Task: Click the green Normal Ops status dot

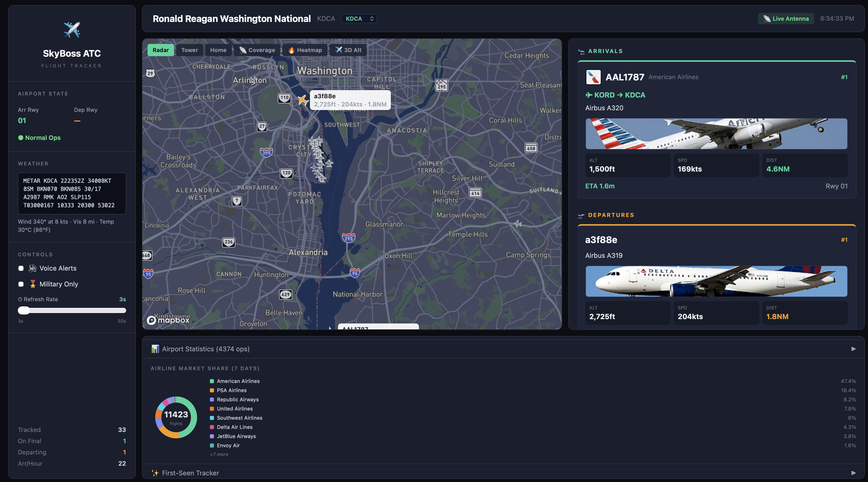Action: pos(21,138)
